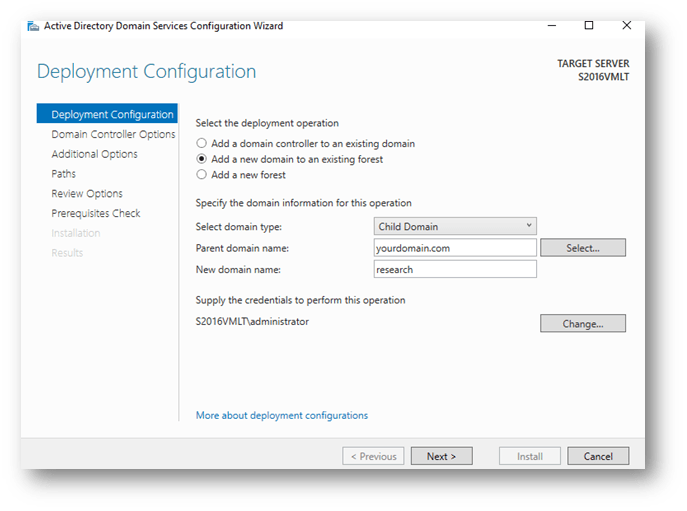Maximize the wizard window

[589, 25]
